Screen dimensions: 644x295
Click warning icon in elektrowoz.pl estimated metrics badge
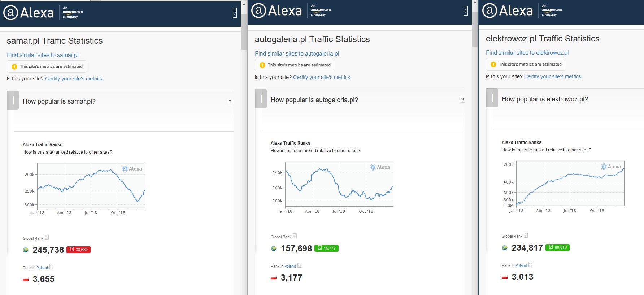(x=493, y=65)
